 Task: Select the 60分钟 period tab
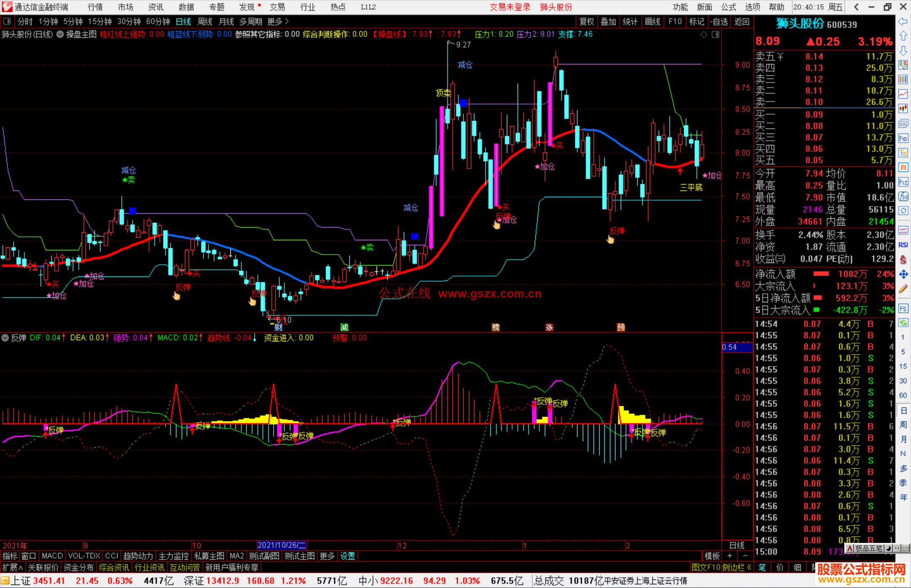coord(158,21)
